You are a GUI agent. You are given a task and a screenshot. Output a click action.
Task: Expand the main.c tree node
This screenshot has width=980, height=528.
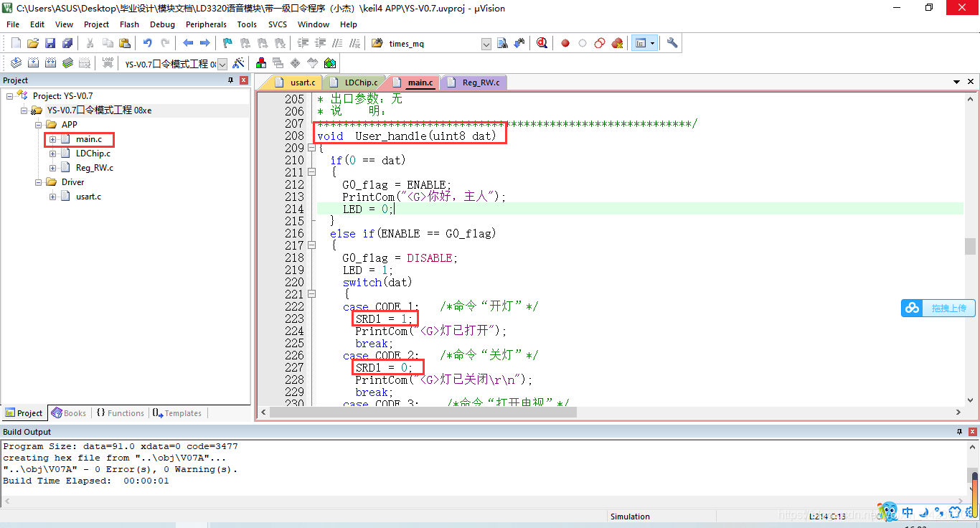click(52, 139)
